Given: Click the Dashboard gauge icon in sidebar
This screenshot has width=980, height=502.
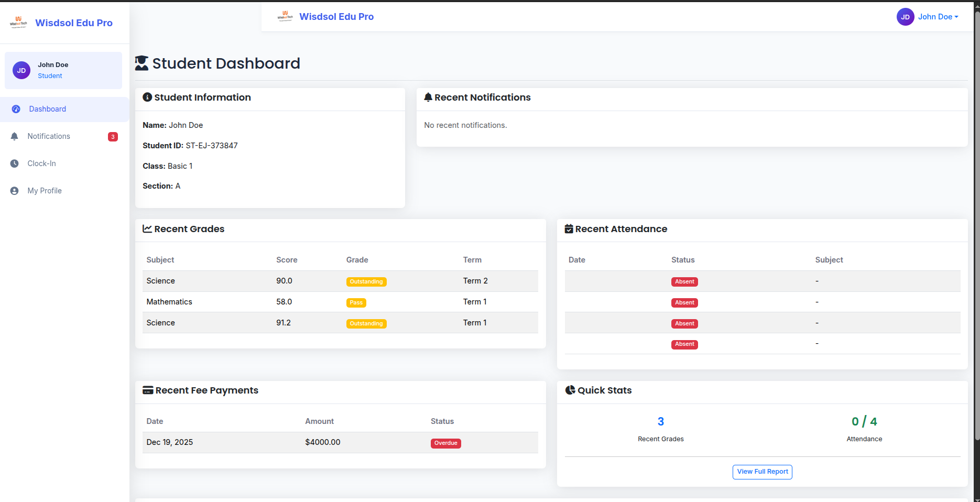Looking at the screenshot, I should click(16, 109).
